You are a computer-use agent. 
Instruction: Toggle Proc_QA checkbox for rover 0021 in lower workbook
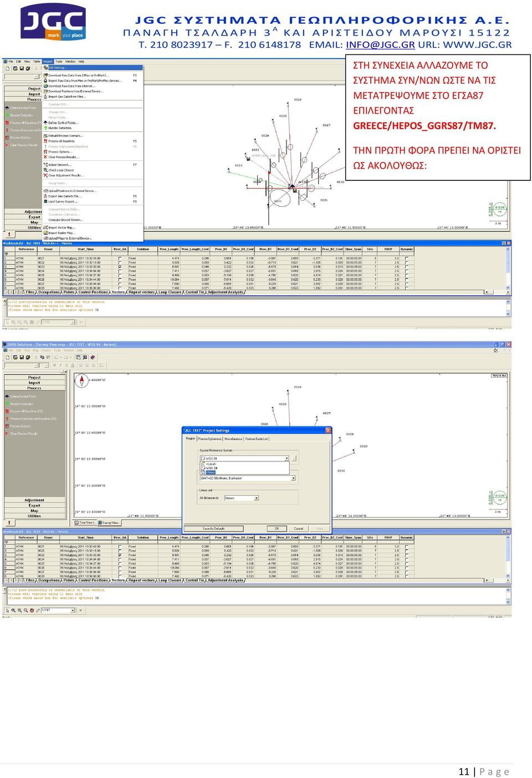click(120, 546)
